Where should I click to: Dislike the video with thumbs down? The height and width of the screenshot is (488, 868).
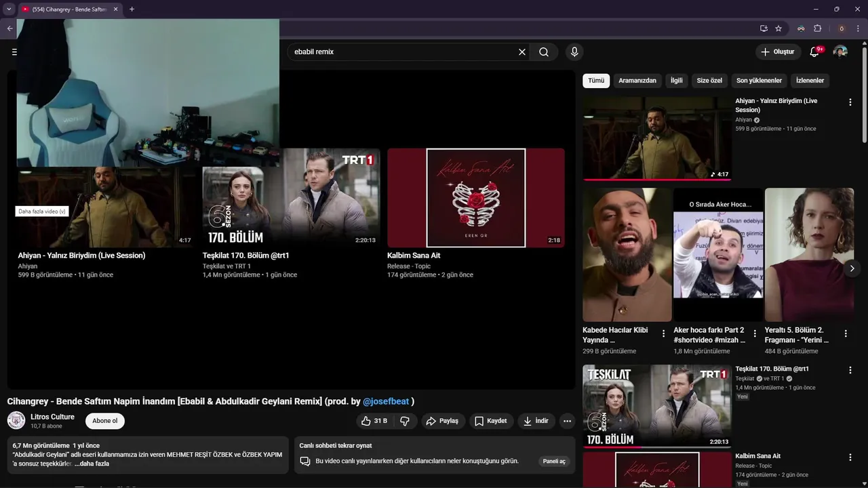click(405, 421)
